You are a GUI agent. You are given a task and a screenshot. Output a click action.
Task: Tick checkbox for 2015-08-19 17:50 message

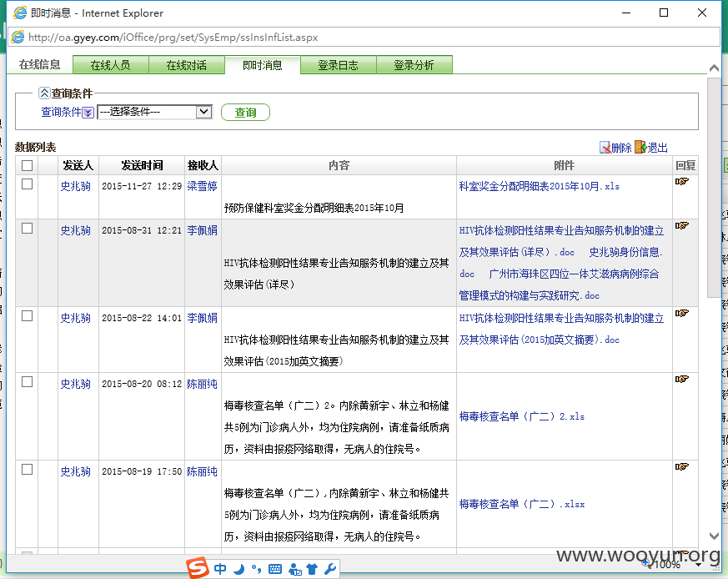(27, 470)
